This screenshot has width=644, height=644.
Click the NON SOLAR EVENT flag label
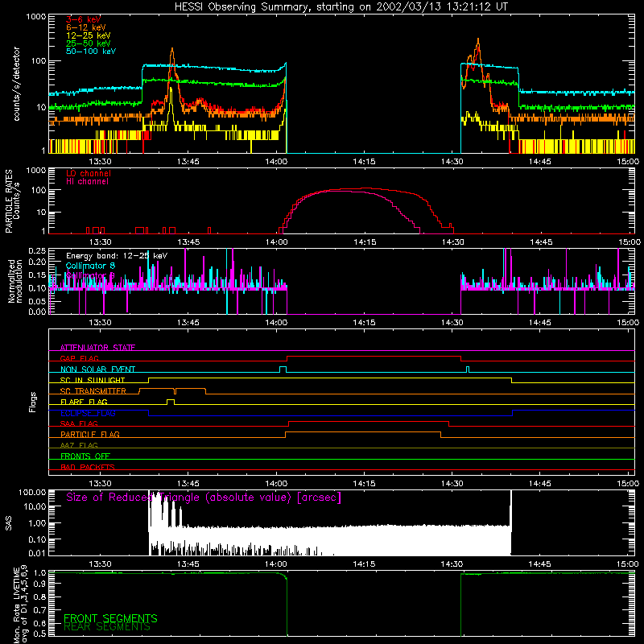coord(97,369)
